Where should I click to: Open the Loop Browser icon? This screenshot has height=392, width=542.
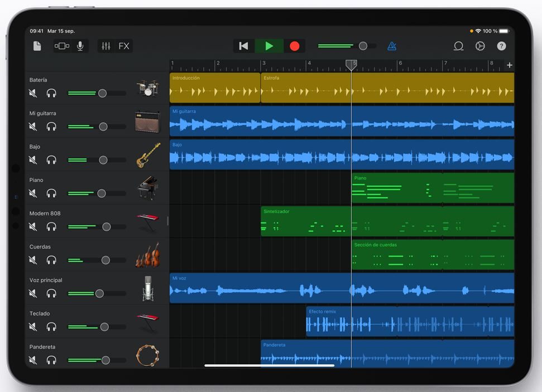click(458, 46)
